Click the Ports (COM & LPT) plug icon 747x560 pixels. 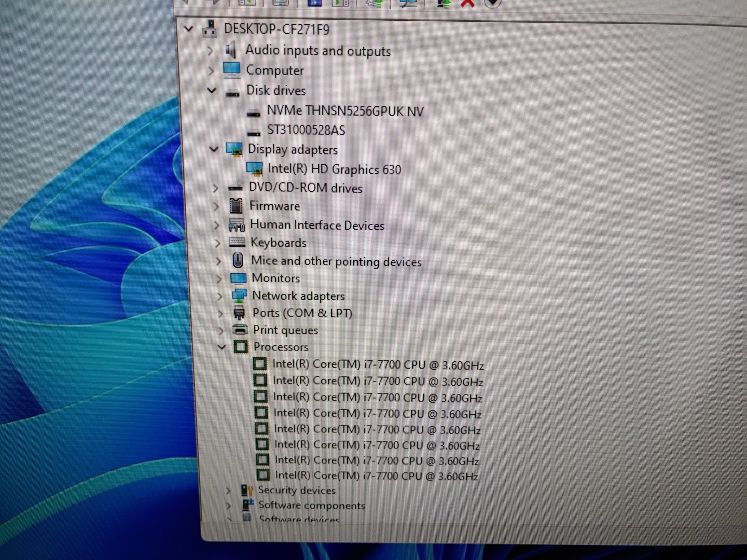pos(239,313)
